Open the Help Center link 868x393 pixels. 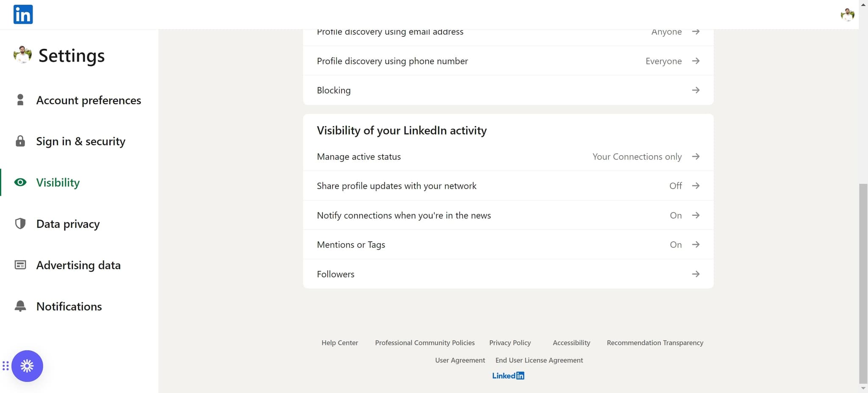point(339,342)
